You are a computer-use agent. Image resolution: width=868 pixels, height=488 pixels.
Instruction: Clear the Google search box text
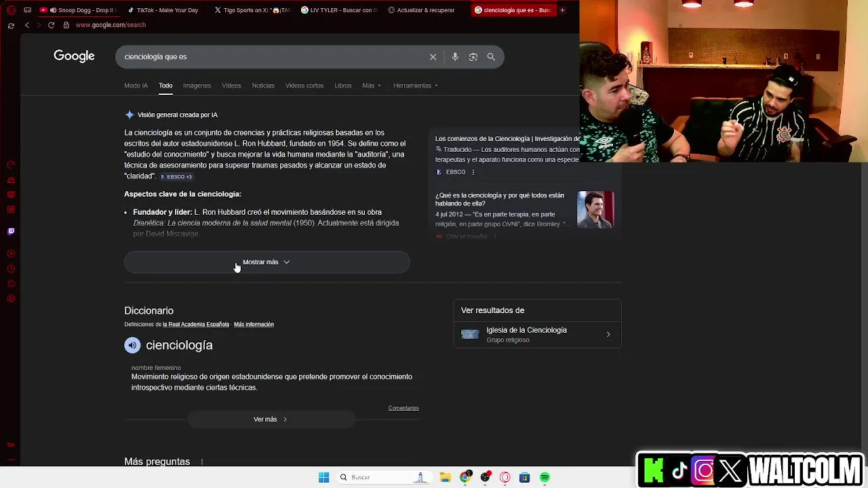433,57
